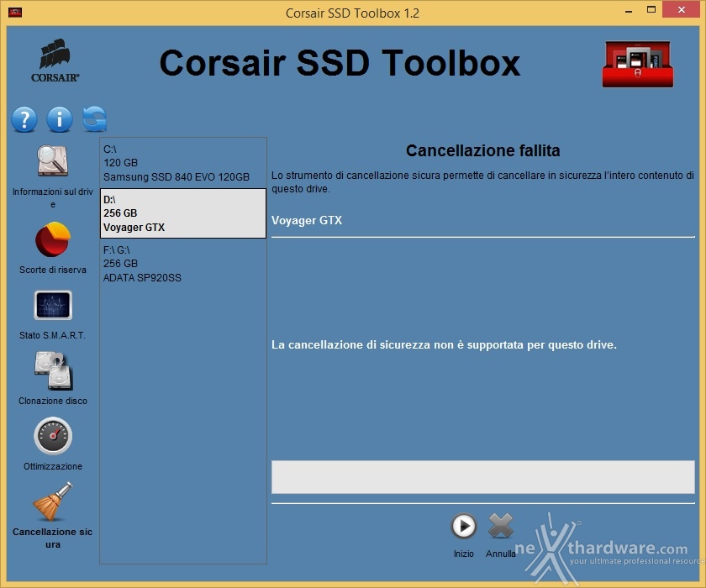Click the 'Lo strumento di cancellazione sicura' description
Viewport: 706px width, 588px height.
click(x=482, y=182)
